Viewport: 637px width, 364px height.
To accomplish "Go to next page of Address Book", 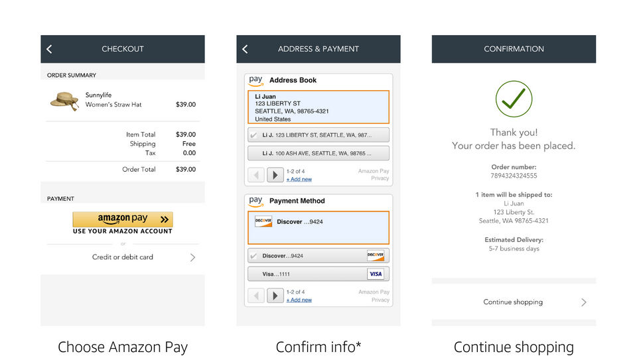I will [275, 175].
